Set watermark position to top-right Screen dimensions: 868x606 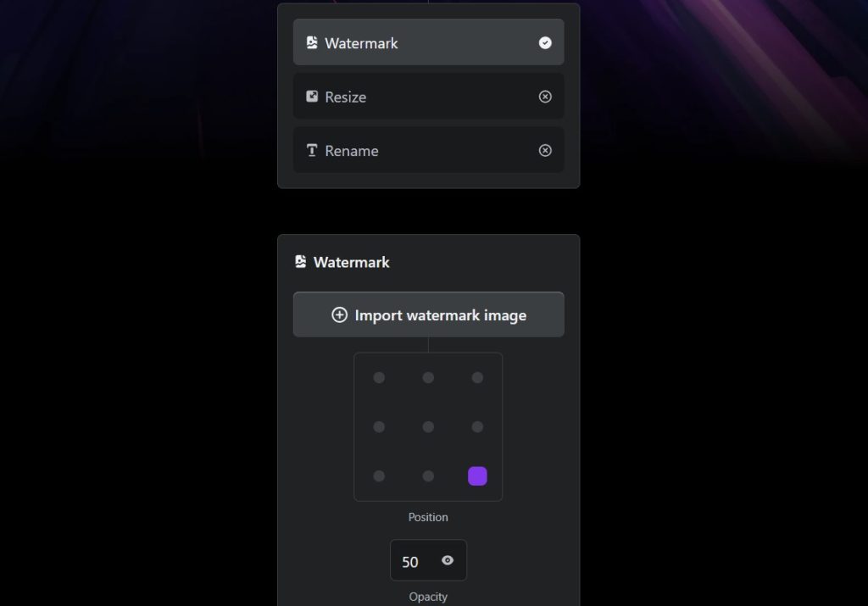477,377
